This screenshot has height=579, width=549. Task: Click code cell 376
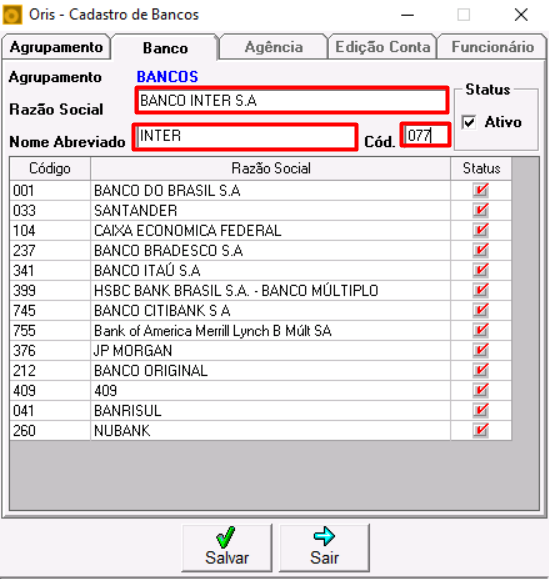tap(50, 350)
